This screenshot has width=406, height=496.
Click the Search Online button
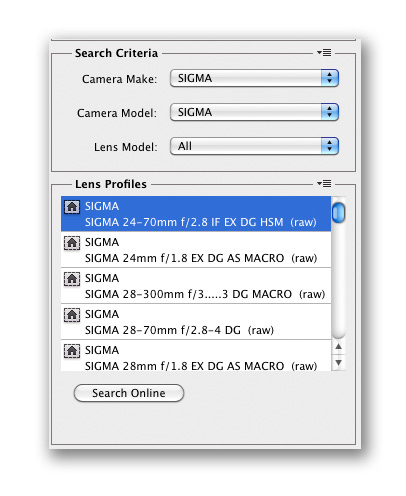point(129,393)
